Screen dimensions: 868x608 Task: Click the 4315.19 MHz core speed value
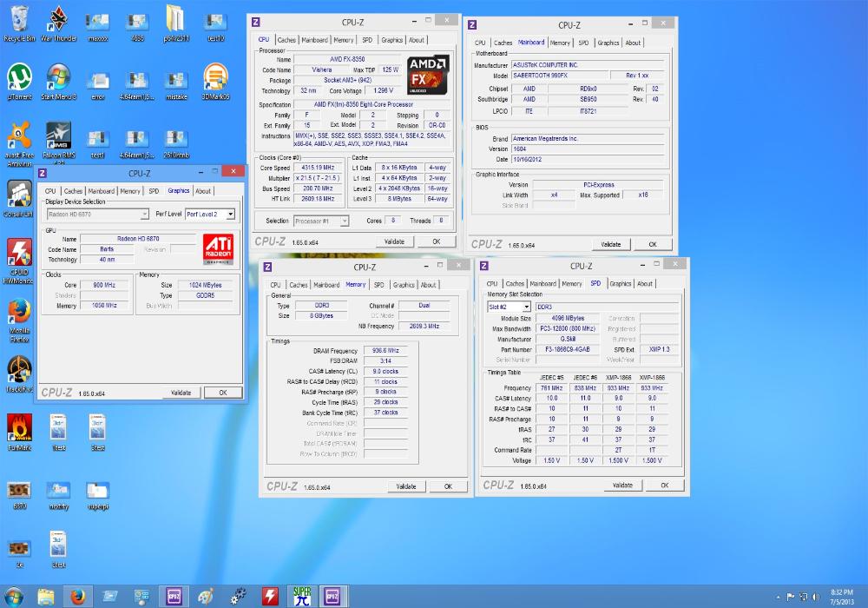click(318, 168)
